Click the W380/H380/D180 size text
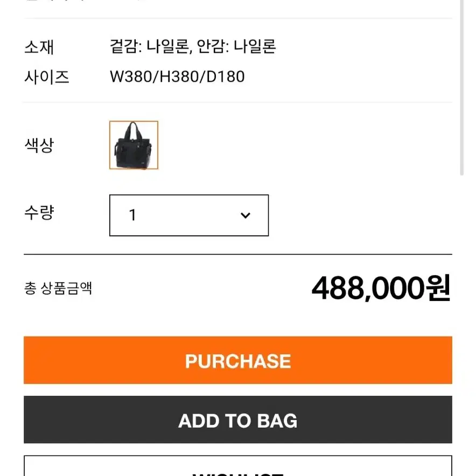Viewport: 476px width, 476px height. [177, 76]
